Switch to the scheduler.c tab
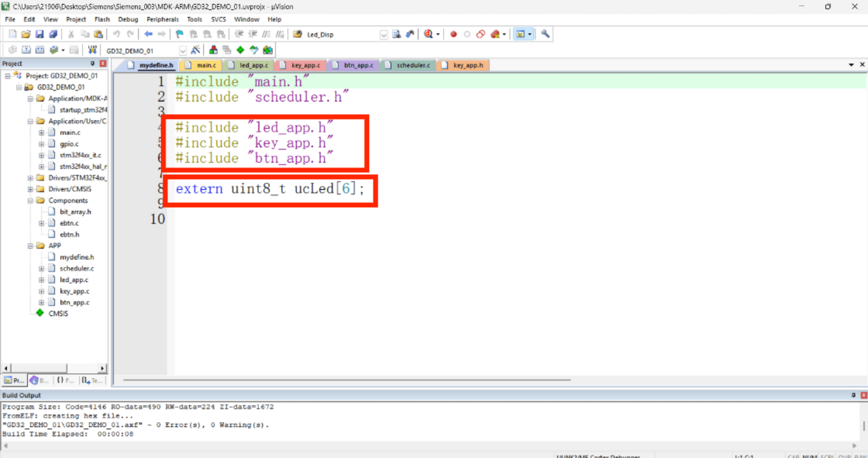The width and height of the screenshot is (868, 458). pos(408,65)
